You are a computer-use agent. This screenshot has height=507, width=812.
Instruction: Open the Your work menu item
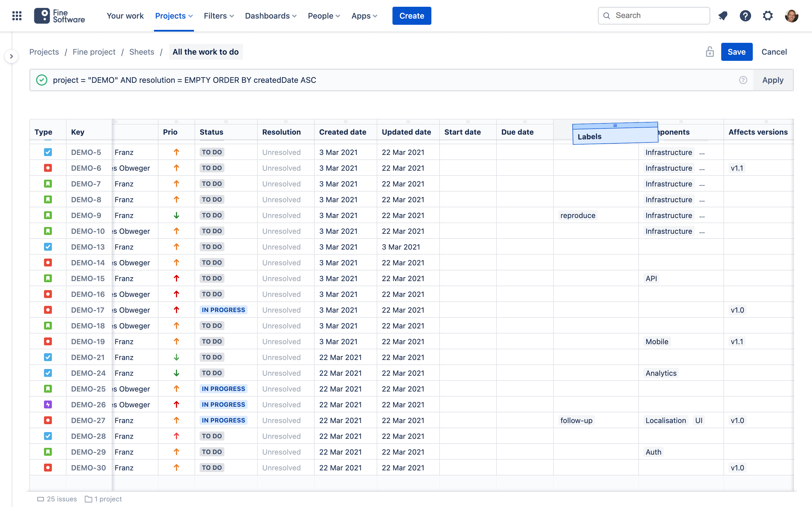(x=125, y=16)
